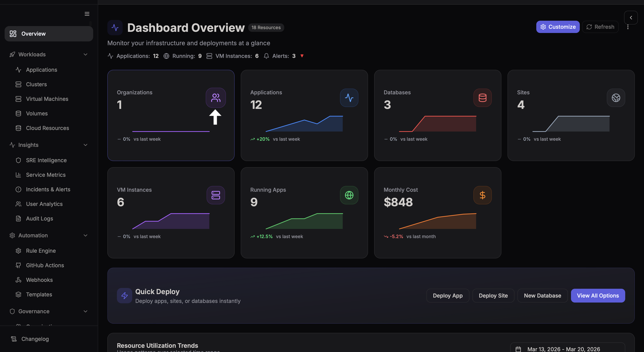Open the three-dot more options menu
This screenshot has height=352, width=644.
[628, 27]
